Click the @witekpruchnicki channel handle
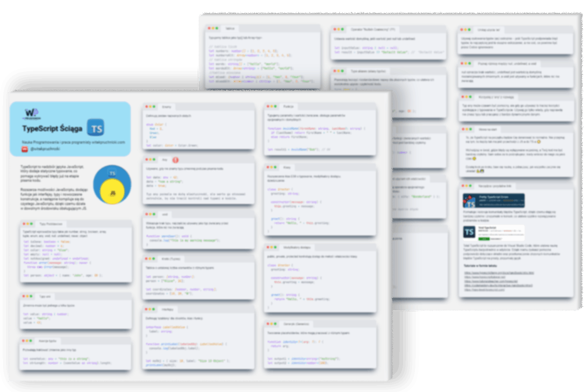 [x=45, y=149]
